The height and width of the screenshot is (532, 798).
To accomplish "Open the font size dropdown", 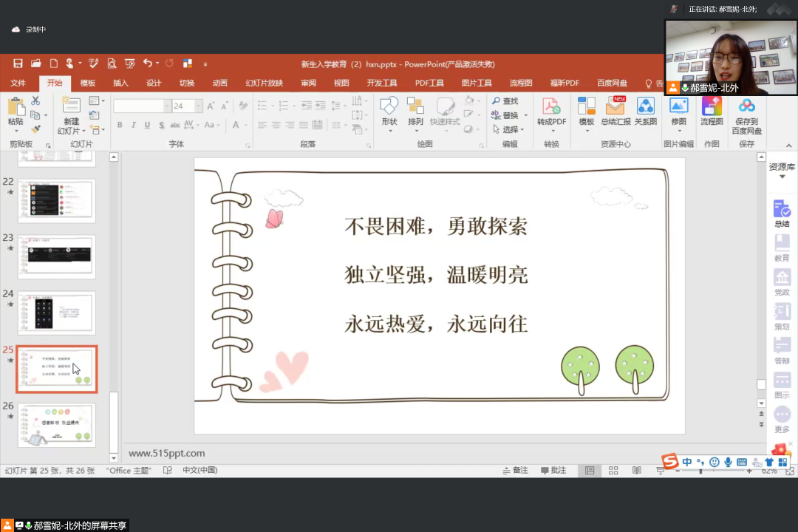I will coord(198,106).
